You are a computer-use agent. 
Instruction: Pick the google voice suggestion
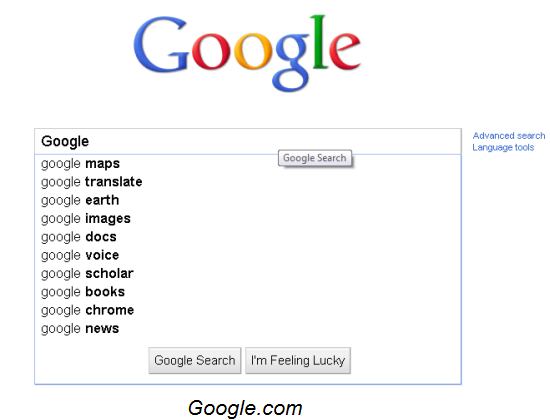click(x=248, y=255)
